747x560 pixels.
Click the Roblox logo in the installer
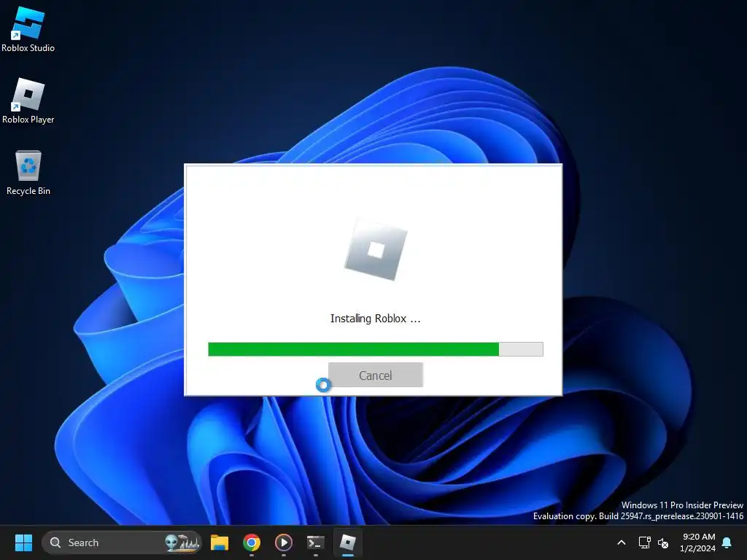(376, 250)
